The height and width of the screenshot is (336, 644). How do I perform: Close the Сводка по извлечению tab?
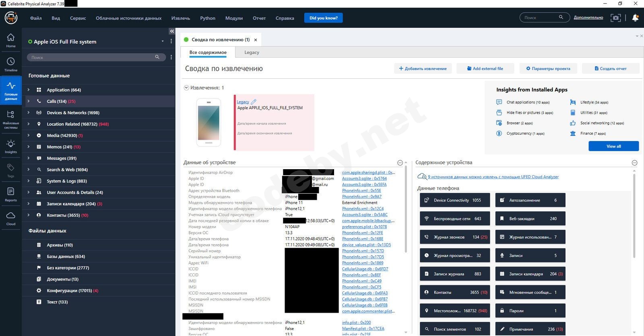(256, 40)
